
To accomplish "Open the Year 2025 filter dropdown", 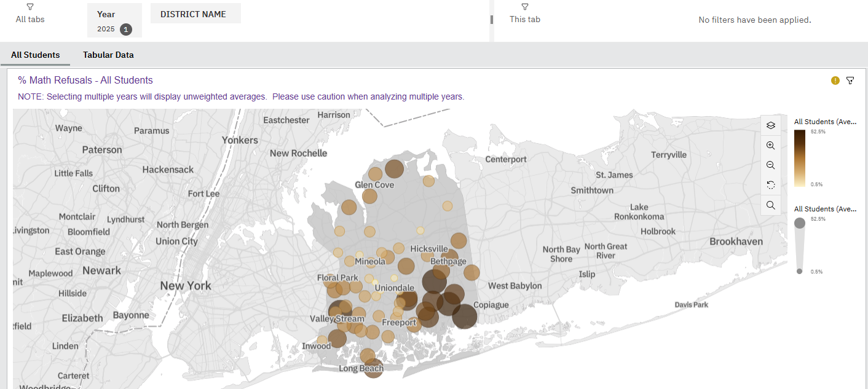I will pyautogui.click(x=114, y=21).
